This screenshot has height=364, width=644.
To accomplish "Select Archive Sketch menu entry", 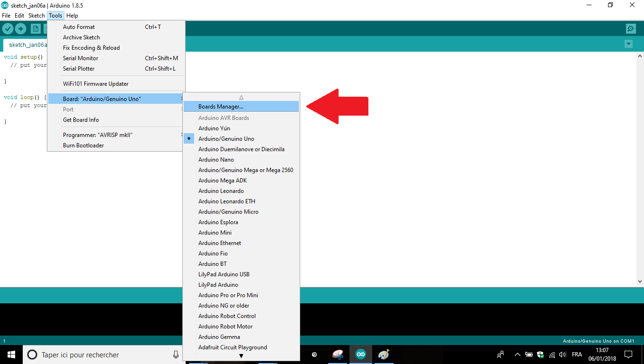I will tap(116, 37).
